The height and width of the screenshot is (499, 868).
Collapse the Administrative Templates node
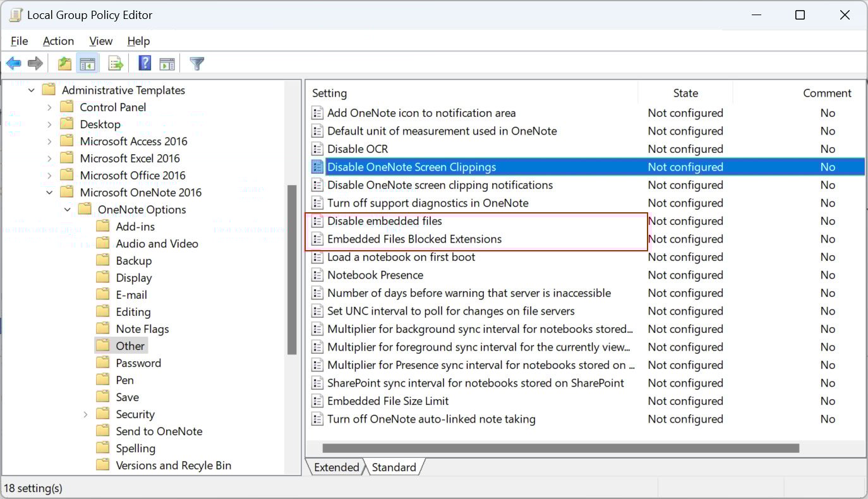[32, 90]
